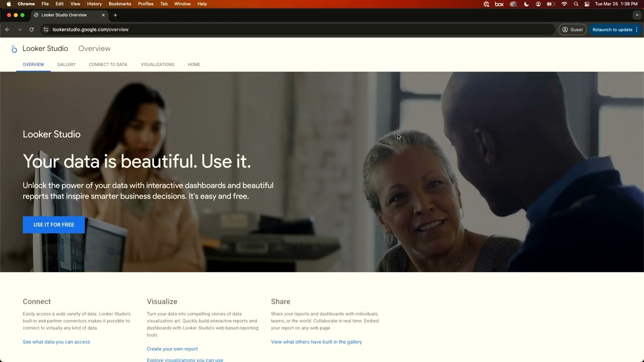Viewport: 644px width, 362px height.
Task: Open 'See what data you can access' link
Action: (56, 342)
